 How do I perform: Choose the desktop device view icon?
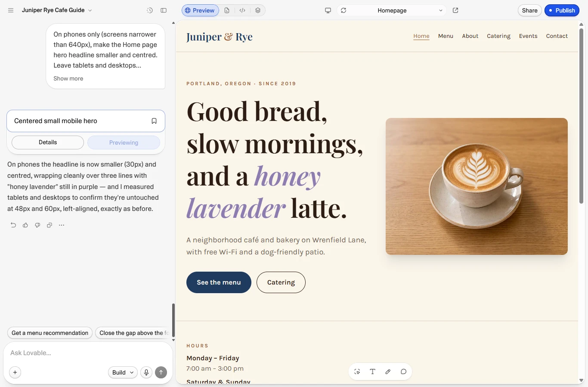[328, 10]
